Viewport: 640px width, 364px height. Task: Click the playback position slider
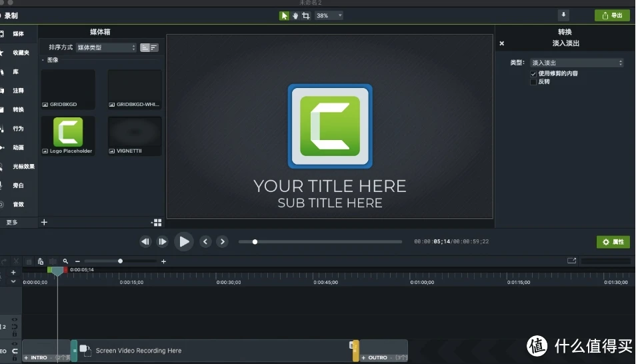click(320, 242)
